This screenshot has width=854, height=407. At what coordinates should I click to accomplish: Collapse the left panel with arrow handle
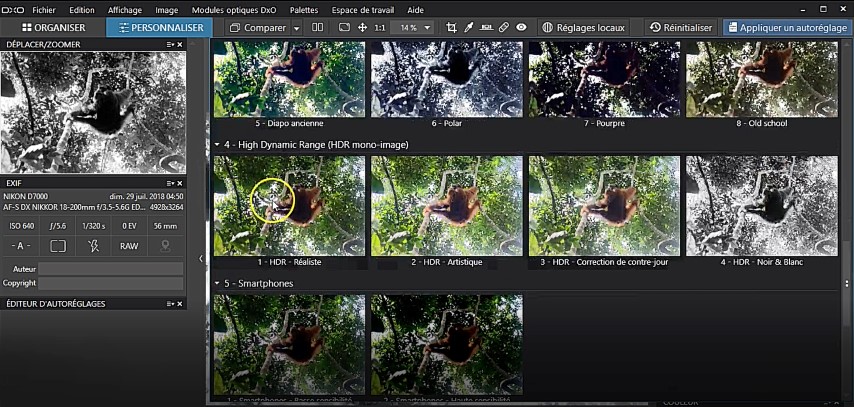(x=200, y=258)
